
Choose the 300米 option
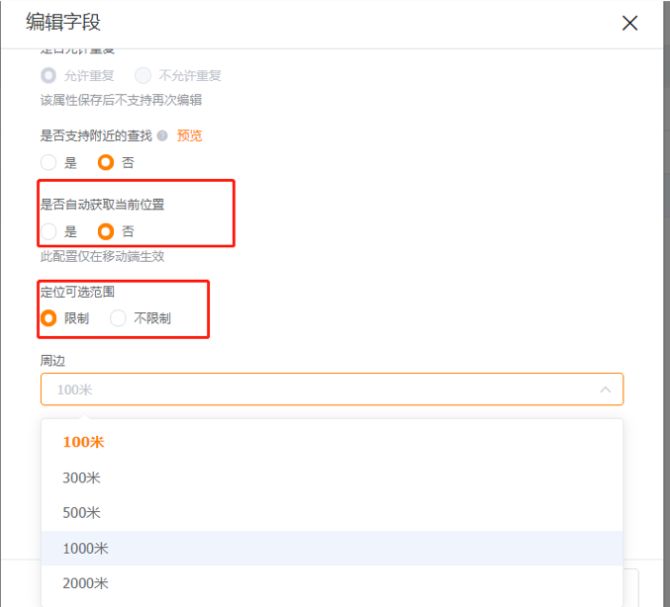click(x=82, y=478)
